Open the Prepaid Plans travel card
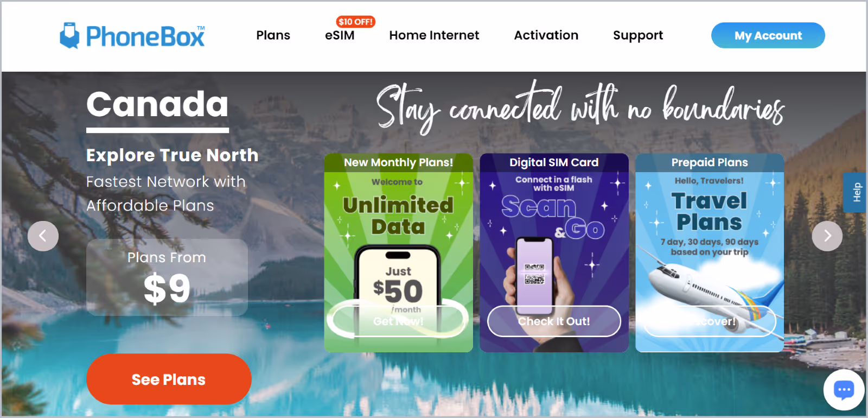Viewport: 868px width, 418px height. click(710, 252)
